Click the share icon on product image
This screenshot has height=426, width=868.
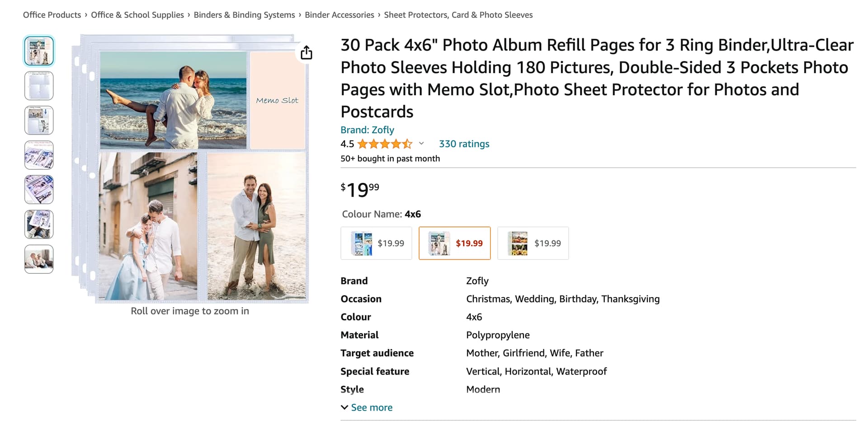307,52
